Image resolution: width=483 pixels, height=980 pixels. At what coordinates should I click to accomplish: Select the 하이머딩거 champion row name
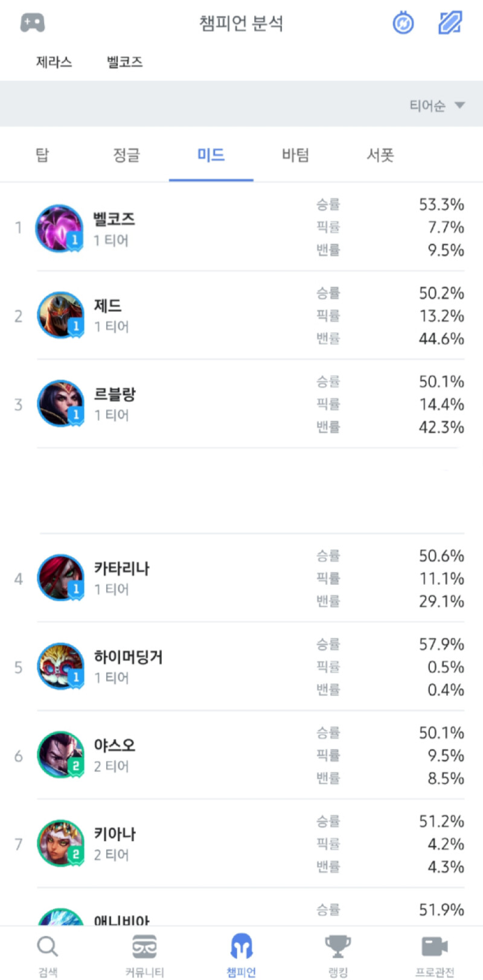(x=128, y=657)
